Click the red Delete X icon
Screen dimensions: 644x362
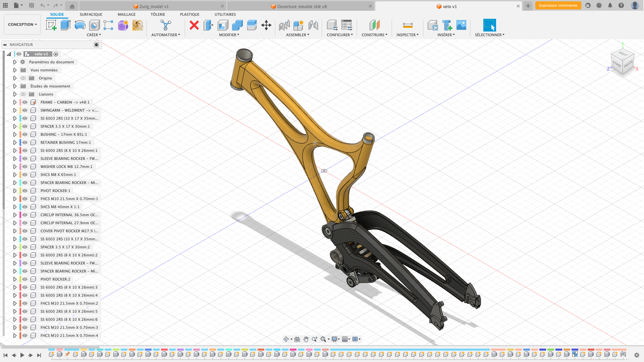pos(194,25)
